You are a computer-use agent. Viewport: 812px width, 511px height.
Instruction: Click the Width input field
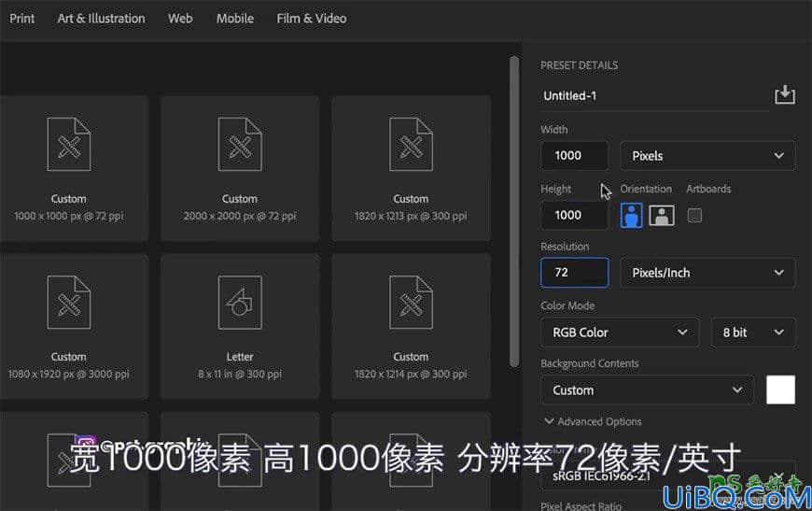(574, 155)
